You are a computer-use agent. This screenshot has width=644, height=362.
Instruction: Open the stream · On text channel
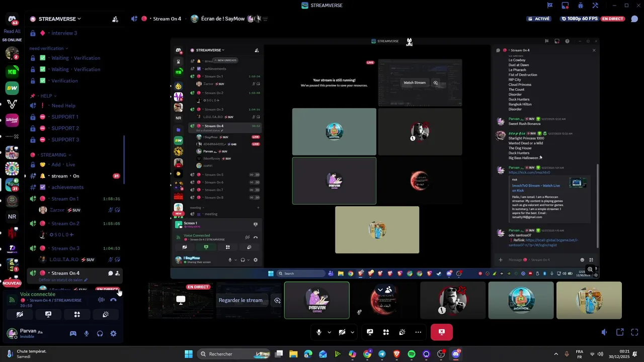[75, 176]
